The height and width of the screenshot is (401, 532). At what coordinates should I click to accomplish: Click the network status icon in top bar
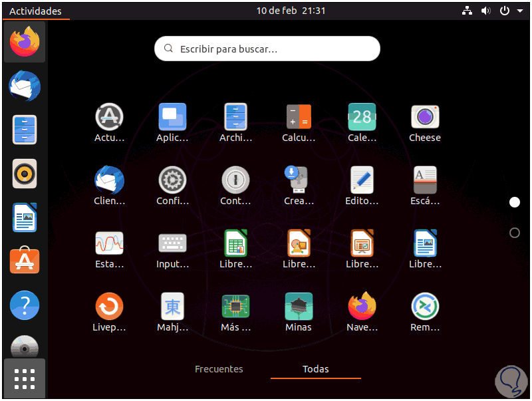click(467, 11)
